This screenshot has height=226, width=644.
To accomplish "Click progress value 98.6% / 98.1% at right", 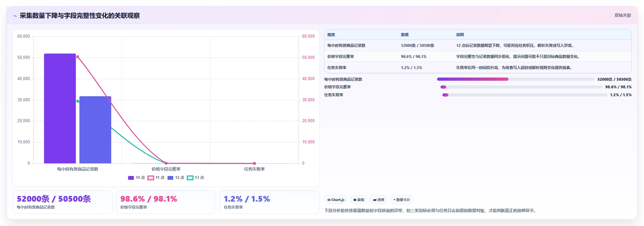I will tap(618, 87).
